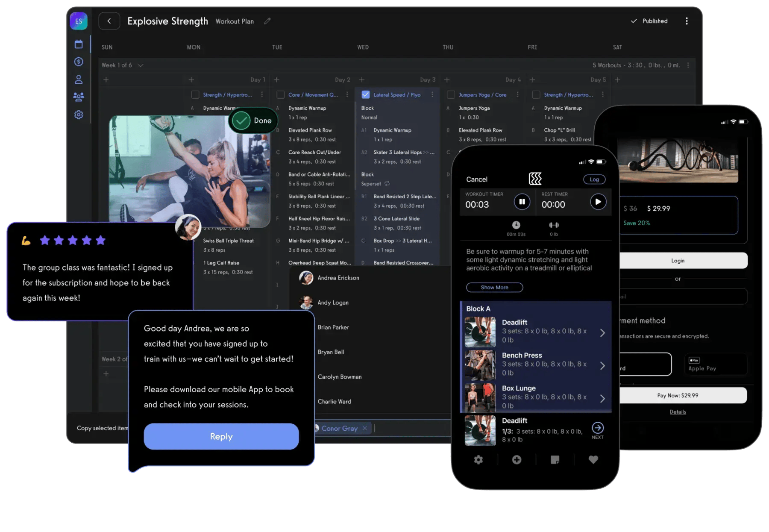The width and height of the screenshot is (769, 532).
Task: Tap the notes icon in the phone bottom bar
Action: coord(555,460)
